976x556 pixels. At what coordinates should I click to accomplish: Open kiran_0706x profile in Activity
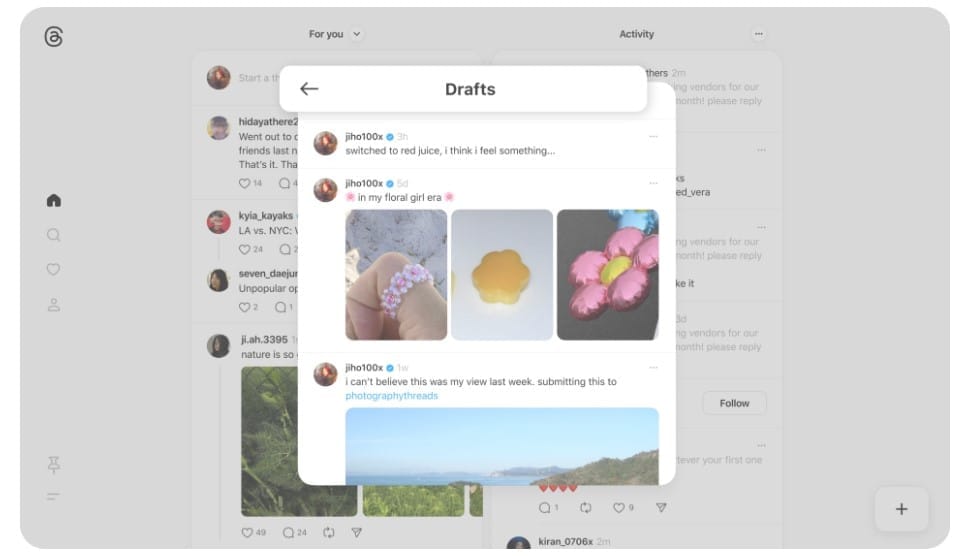(565, 542)
